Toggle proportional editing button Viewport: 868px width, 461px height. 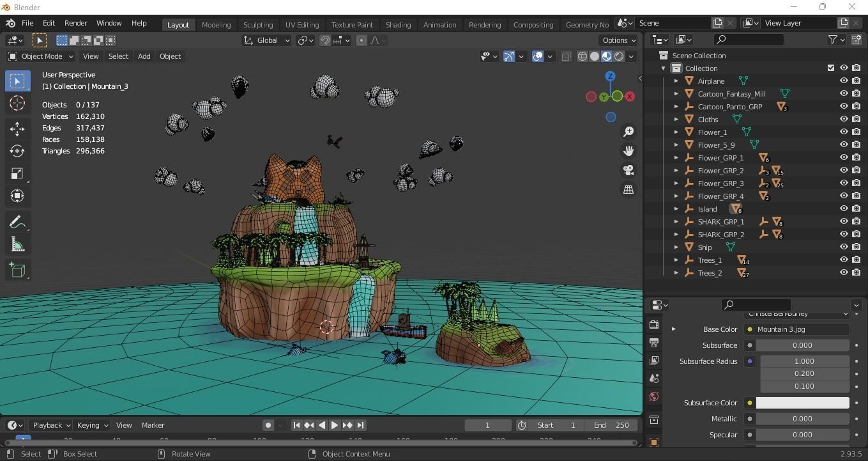(362, 40)
